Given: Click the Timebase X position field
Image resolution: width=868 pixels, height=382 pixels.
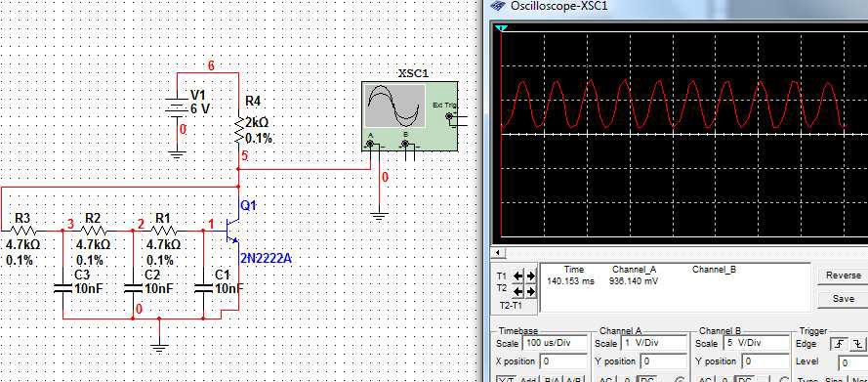Looking at the screenshot, I should click(x=563, y=361).
